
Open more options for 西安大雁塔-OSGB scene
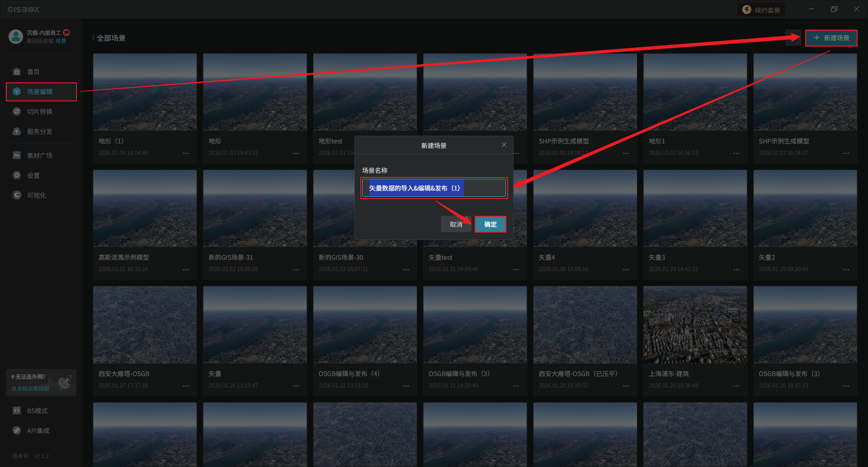click(186, 386)
